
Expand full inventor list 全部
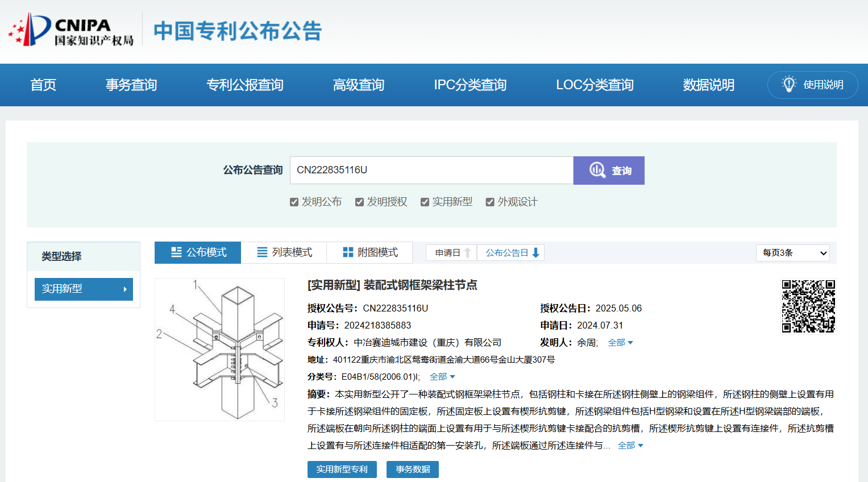point(620,343)
